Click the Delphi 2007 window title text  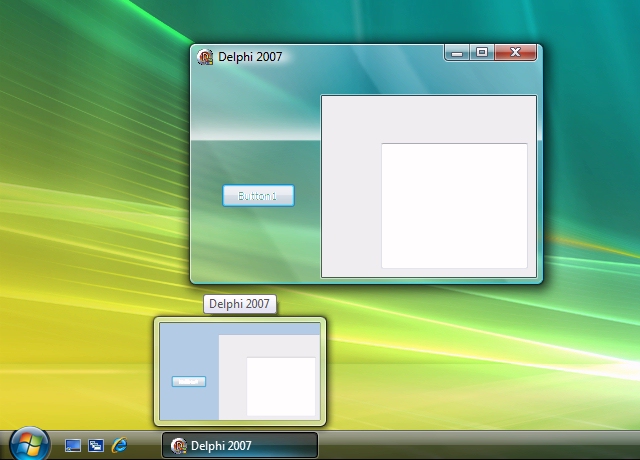click(250, 57)
